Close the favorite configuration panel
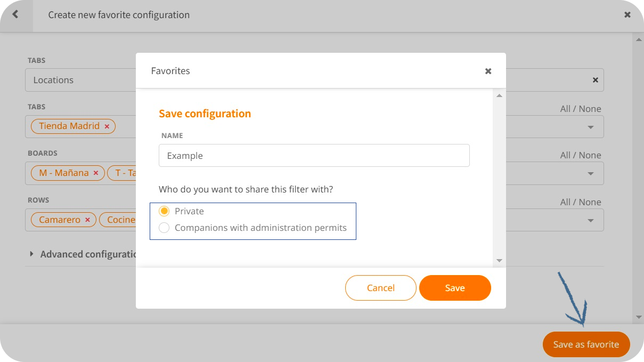This screenshot has width=644, height=362. (x=627, y=15)
